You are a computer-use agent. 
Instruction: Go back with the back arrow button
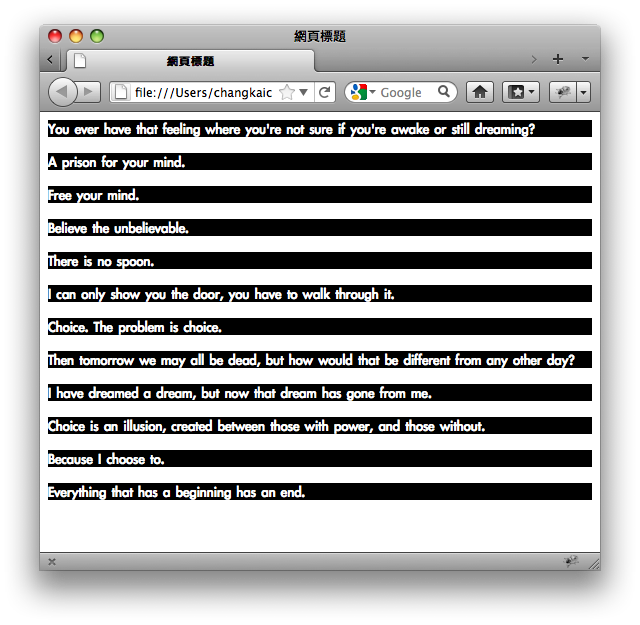62,92
